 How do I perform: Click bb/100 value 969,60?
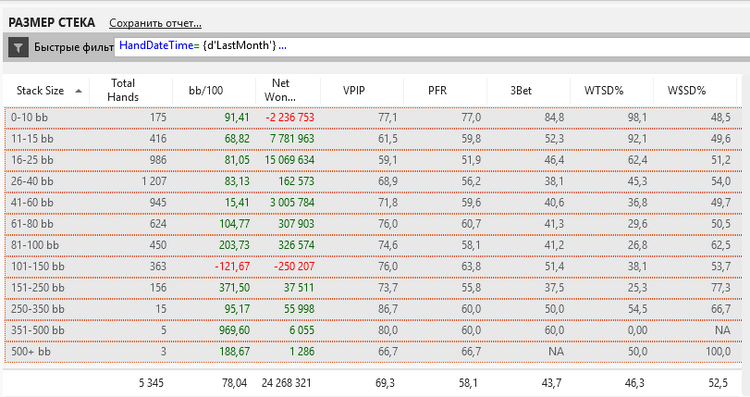pos(234,331)
